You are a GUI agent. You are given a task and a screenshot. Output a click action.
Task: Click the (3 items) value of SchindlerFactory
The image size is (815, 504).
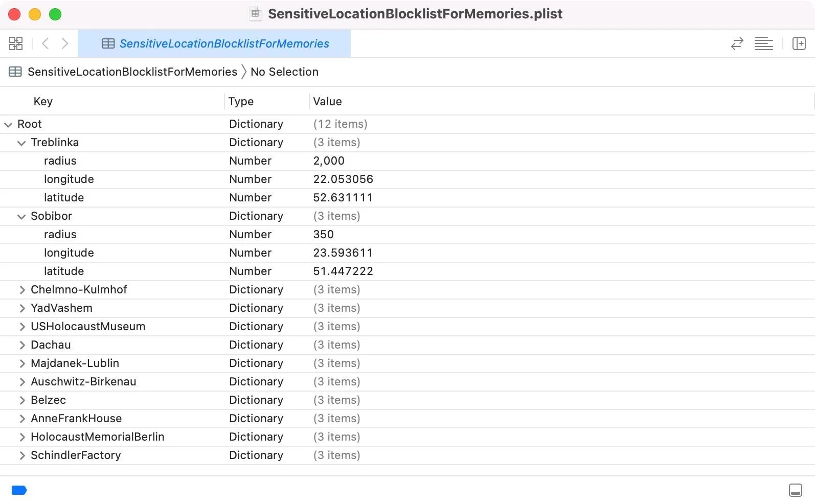click(x=336, y=455)
